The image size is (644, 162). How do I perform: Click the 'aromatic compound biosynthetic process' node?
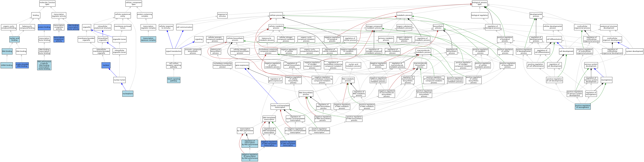(193, 51)
